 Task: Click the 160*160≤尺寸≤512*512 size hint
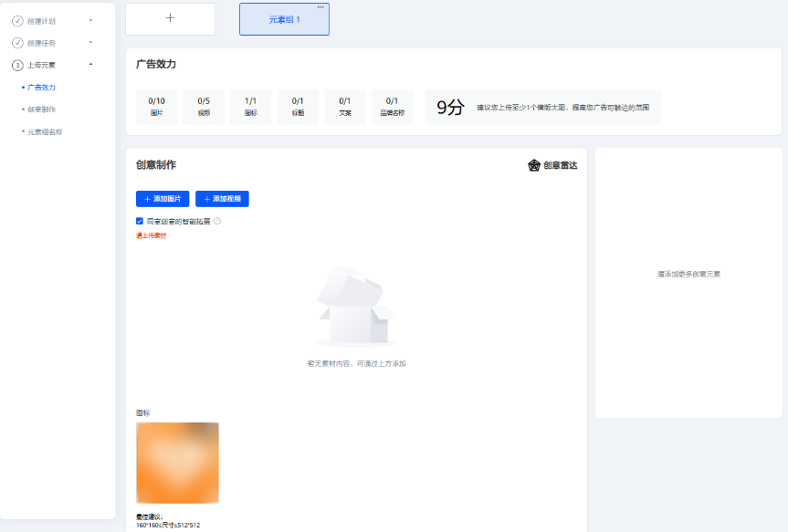(168, 525)
